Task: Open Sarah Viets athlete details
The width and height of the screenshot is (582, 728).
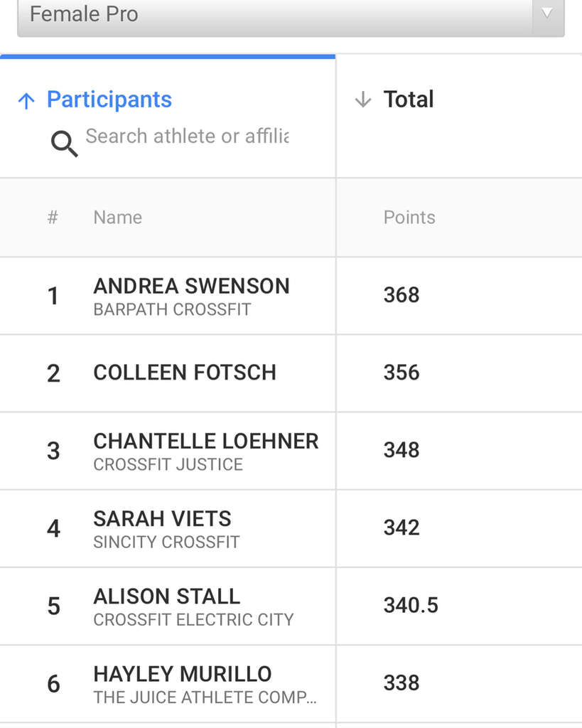Action: point(162,518)
